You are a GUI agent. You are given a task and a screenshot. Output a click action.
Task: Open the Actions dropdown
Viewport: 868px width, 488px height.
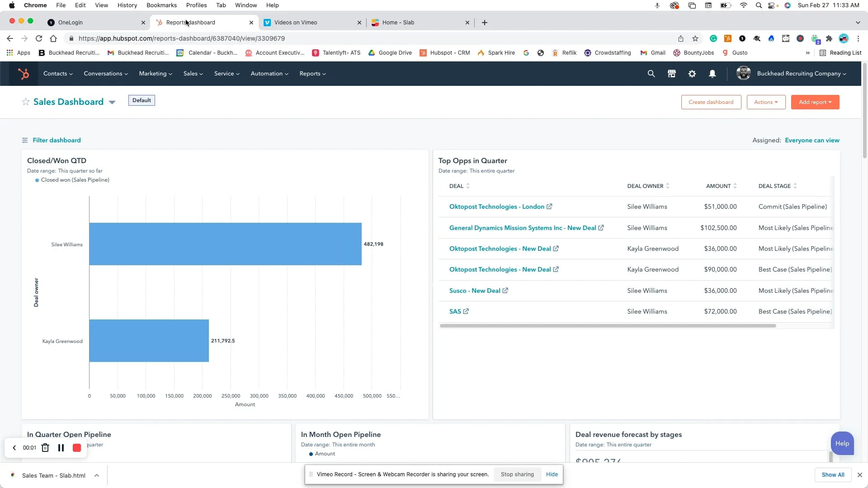tap(766, 102)
